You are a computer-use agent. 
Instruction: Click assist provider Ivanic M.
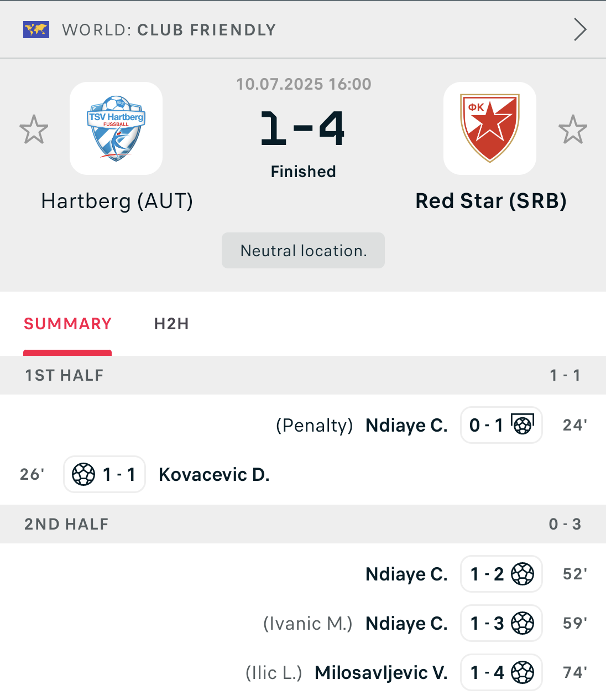[x=307, y=624]
